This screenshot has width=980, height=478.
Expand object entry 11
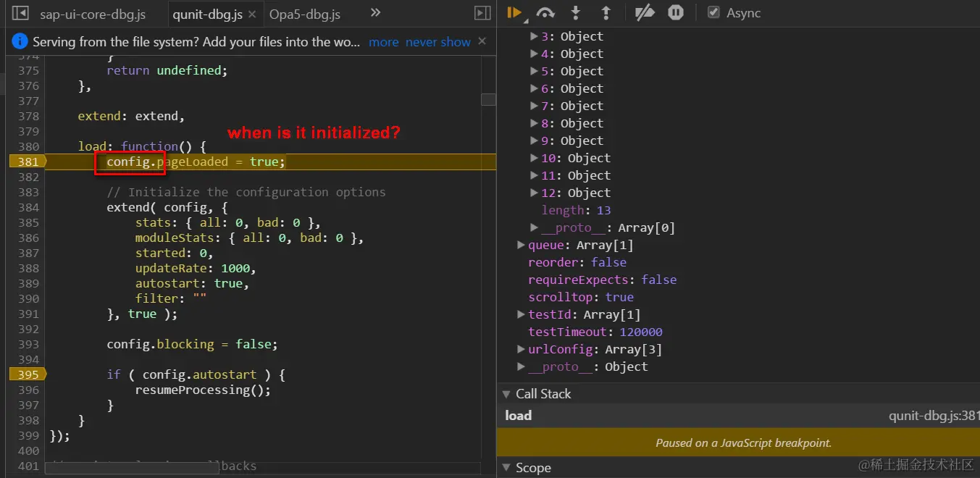coord(534,175)
